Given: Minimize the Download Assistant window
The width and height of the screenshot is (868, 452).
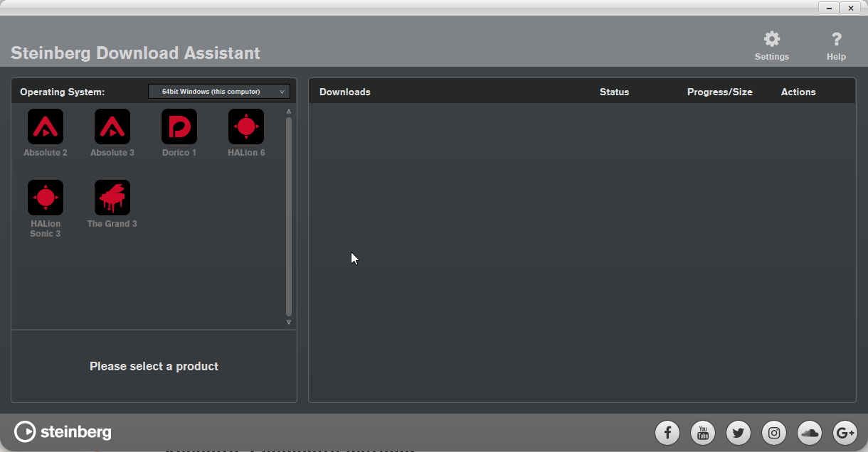Looking at the screenshot, I should [x=829, y=8].
